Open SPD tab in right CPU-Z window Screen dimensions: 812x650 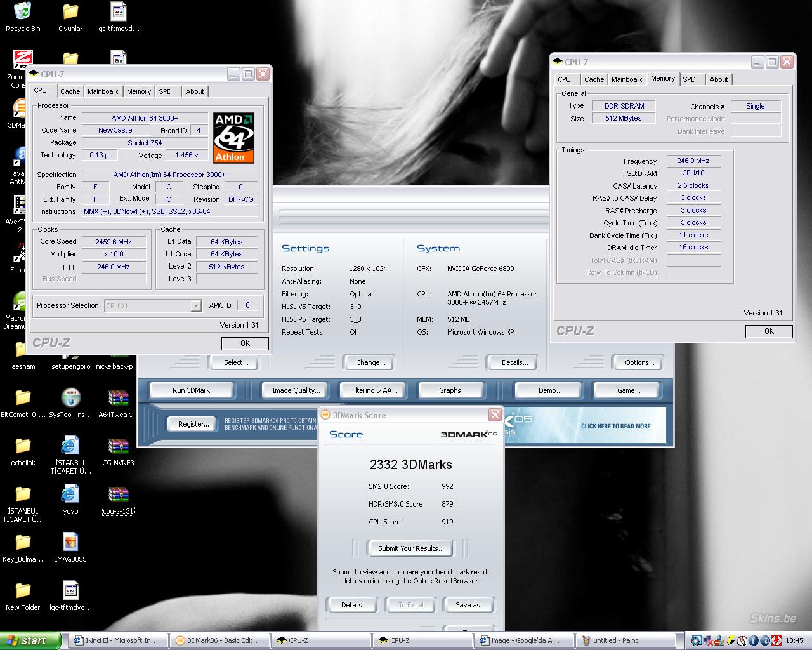pyautogui.click(x=690, y=79)
